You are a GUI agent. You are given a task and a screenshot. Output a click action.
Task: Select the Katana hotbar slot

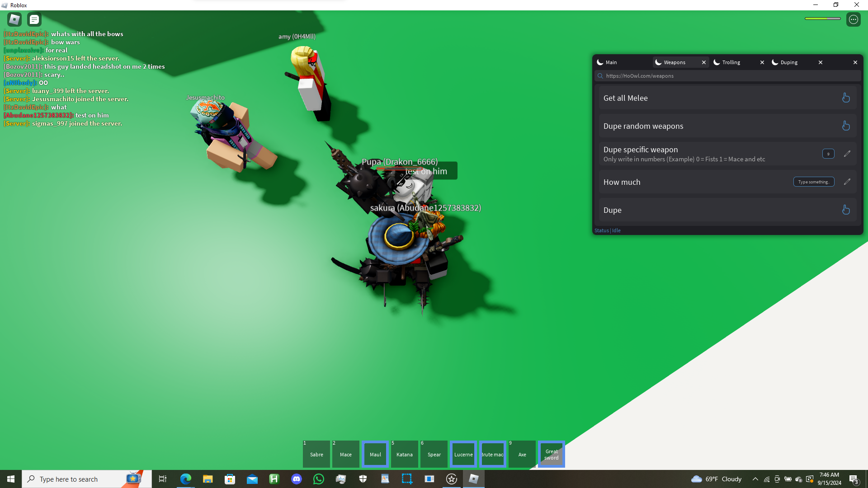404,454
